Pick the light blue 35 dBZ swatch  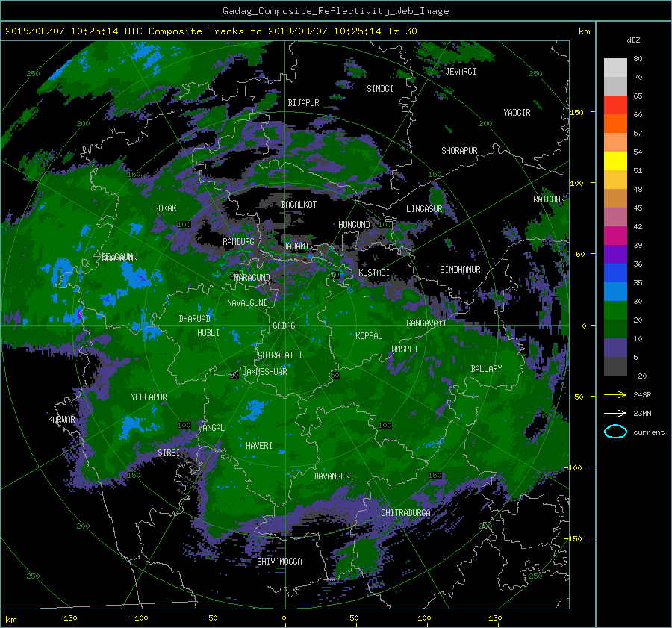tap(615, 291)
